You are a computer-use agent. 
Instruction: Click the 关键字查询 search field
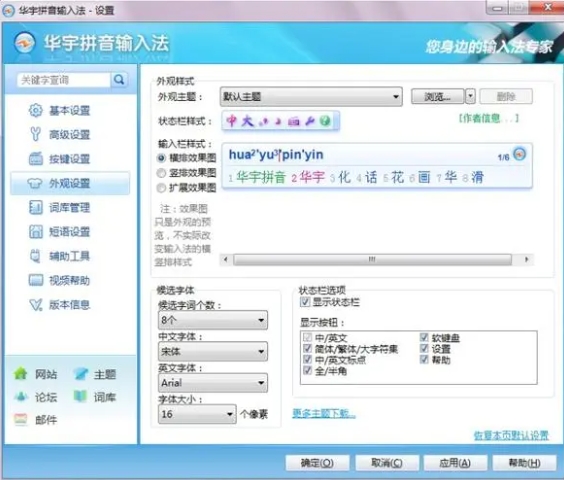pos(64,80)
